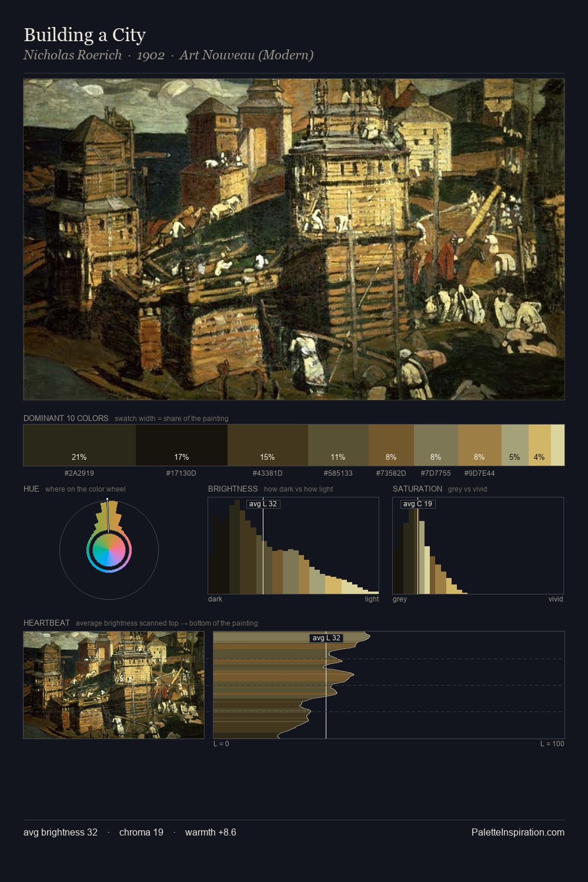This screenshot has height=882, width=588.
Task: Click the 'vivid' axis label under Saturation
Action: [x=556, y=599]
